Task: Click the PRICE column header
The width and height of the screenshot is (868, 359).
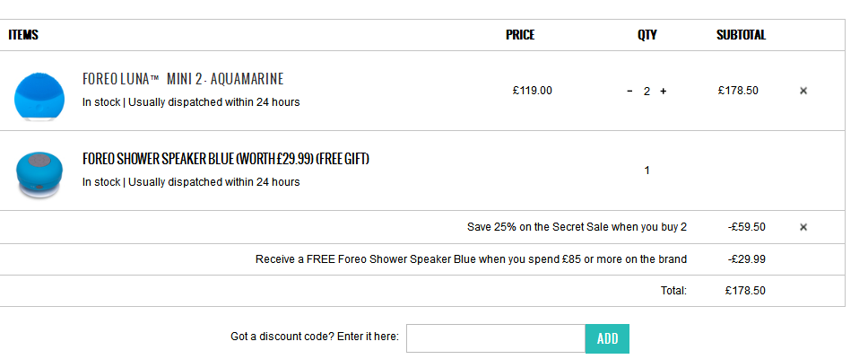Action: coord(520,35)
